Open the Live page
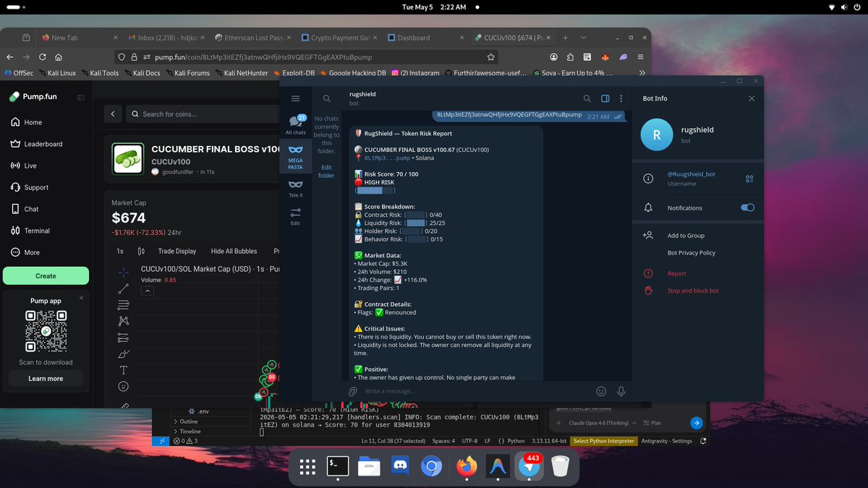This screenshot has width=868, height=488. (x=46, y=166)
